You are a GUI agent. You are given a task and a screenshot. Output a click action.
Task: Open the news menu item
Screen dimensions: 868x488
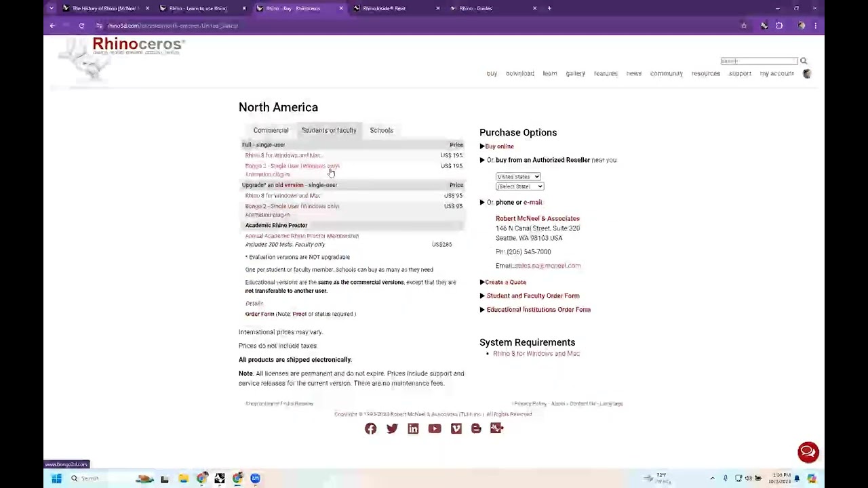pos(634,73)
